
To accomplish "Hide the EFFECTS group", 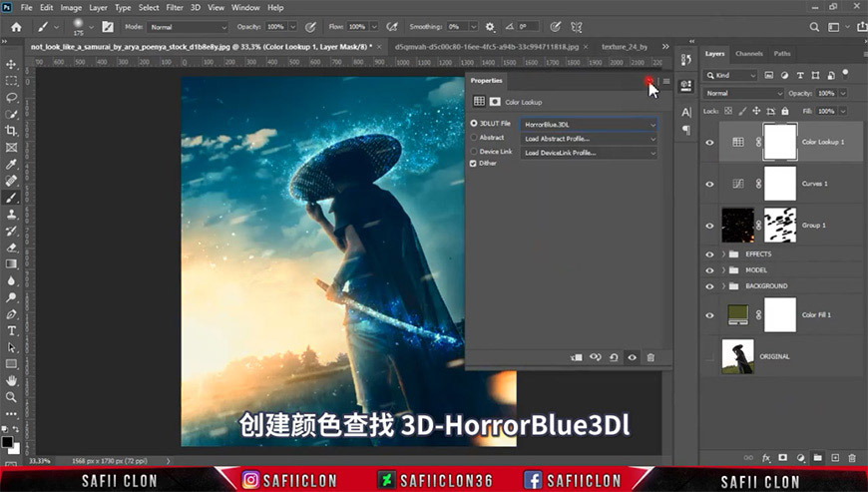I will 709,254.
